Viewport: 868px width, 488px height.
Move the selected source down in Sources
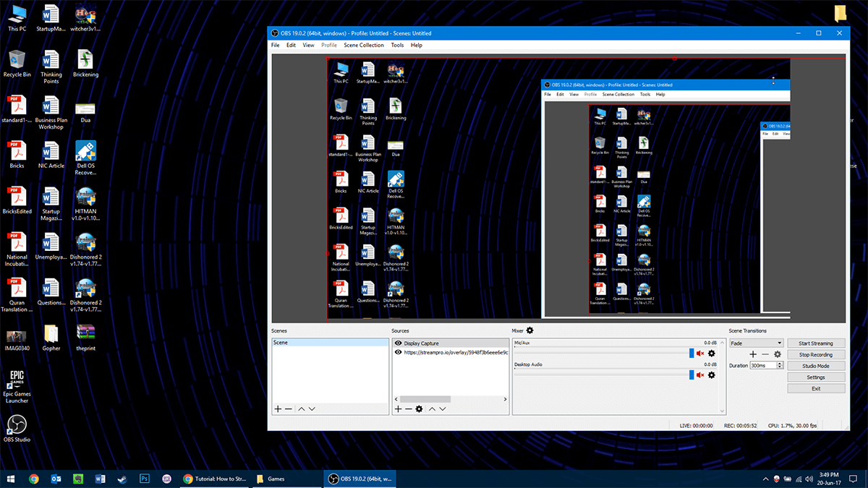click(x=443, y=409)
